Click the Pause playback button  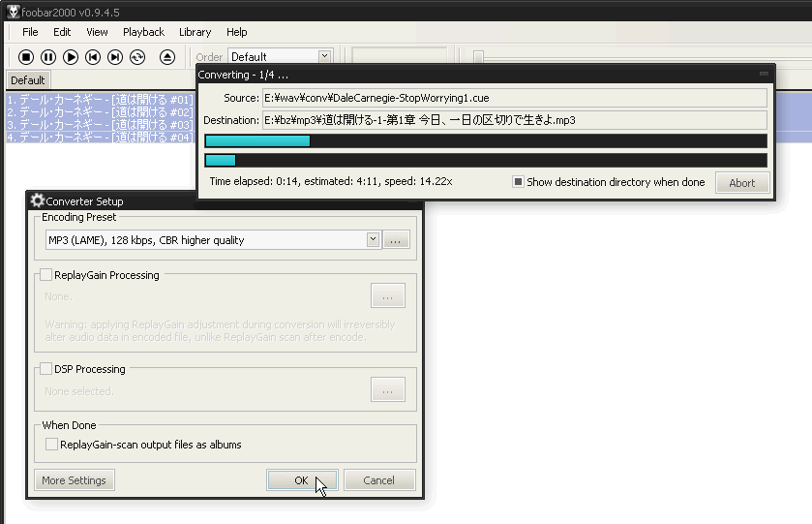click(x=48, y=57)
